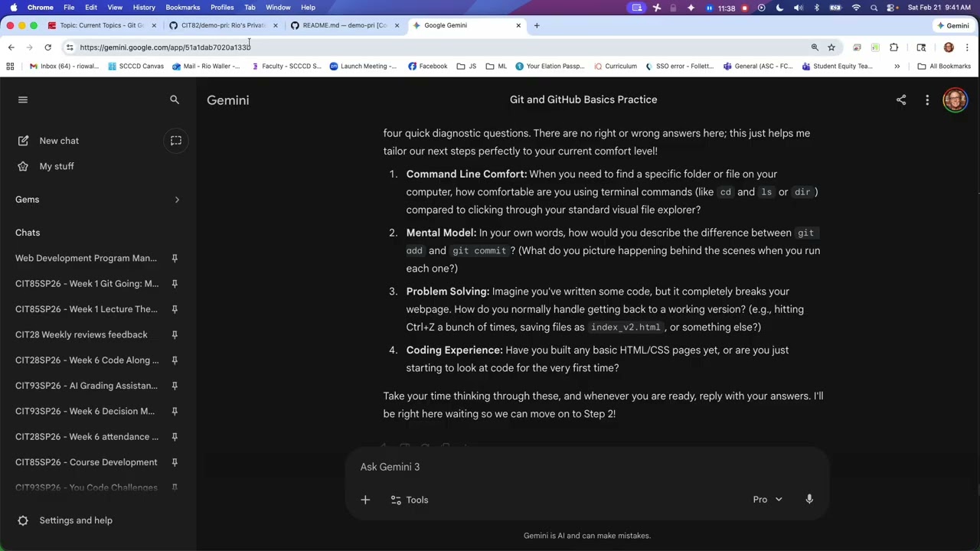Open chat CIT85SP26 - Course Development
Viewport: 980px width, 551px height.
(87, 462)
